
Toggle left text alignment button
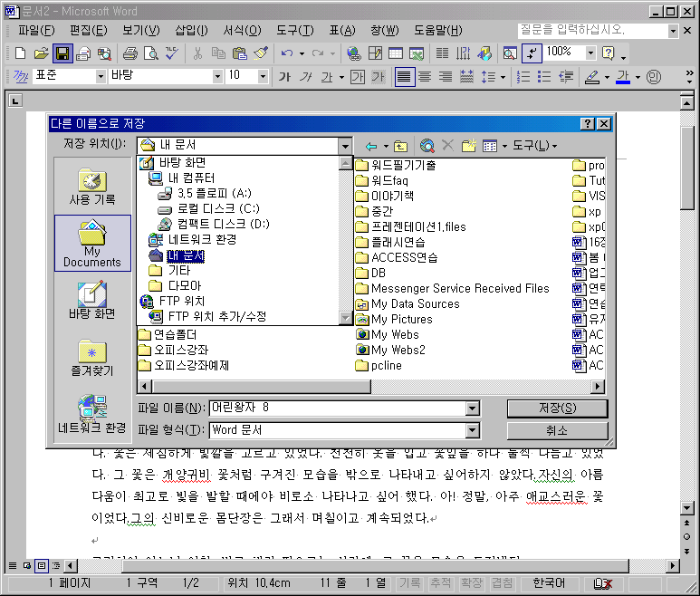405,77
